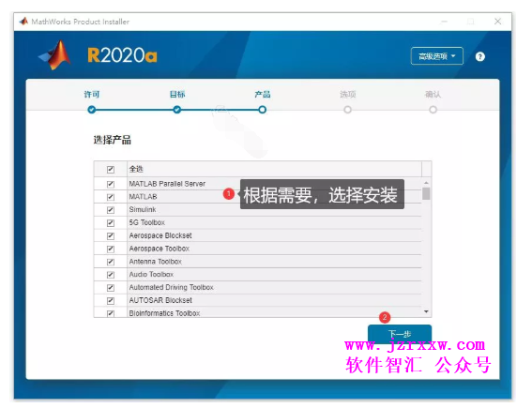Select the 选项 step

click(x=347, y=110)
